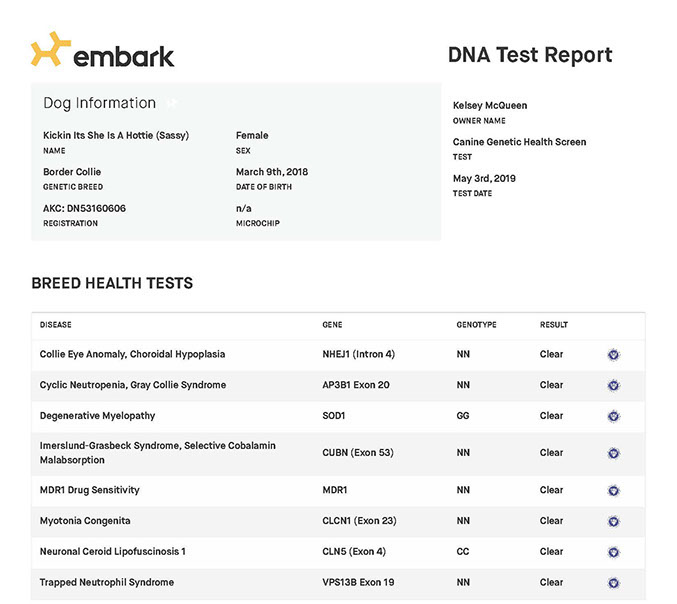Click the MDR1 Drug Sensitivity badge icon
The height and width of the screenshot is (604, 677).
click(613, 490)
